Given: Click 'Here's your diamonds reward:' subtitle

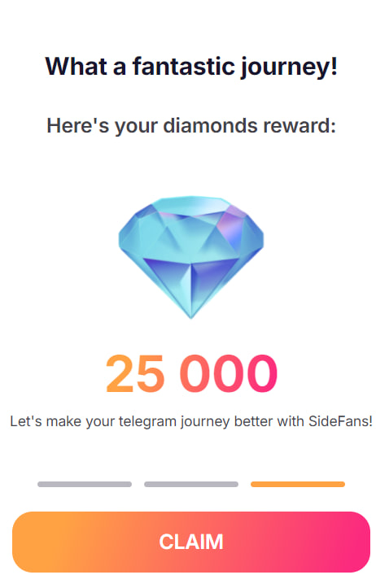Looking at the screenshot, I should coord(191,125).
